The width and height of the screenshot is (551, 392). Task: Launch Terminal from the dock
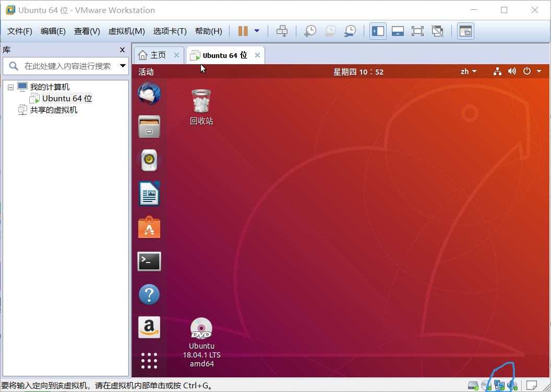click(149, 261)
